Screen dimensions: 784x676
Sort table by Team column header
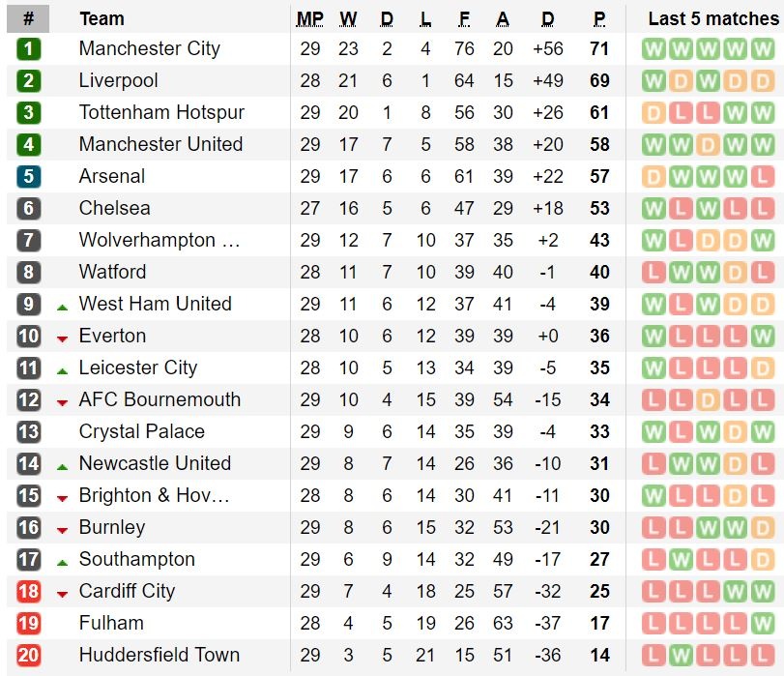(102, 18)
